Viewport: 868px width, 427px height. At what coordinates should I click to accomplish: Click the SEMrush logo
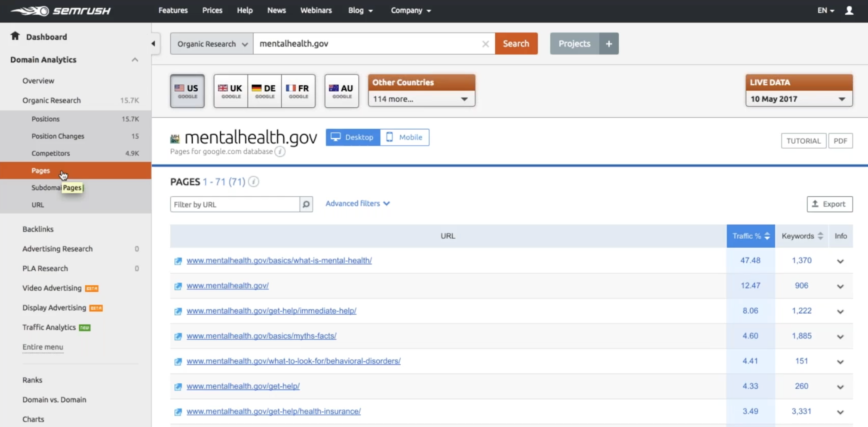[x=61, y=11]
